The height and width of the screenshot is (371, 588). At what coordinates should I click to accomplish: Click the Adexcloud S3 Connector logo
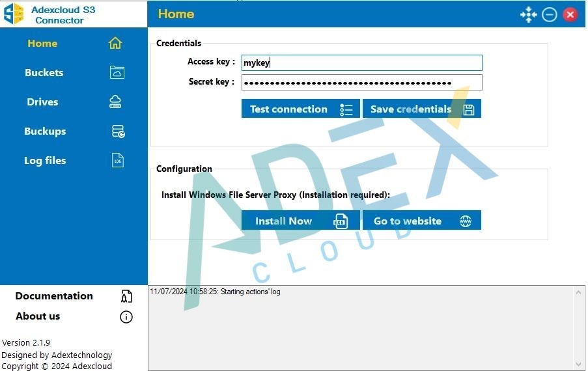tap(14, 14)
